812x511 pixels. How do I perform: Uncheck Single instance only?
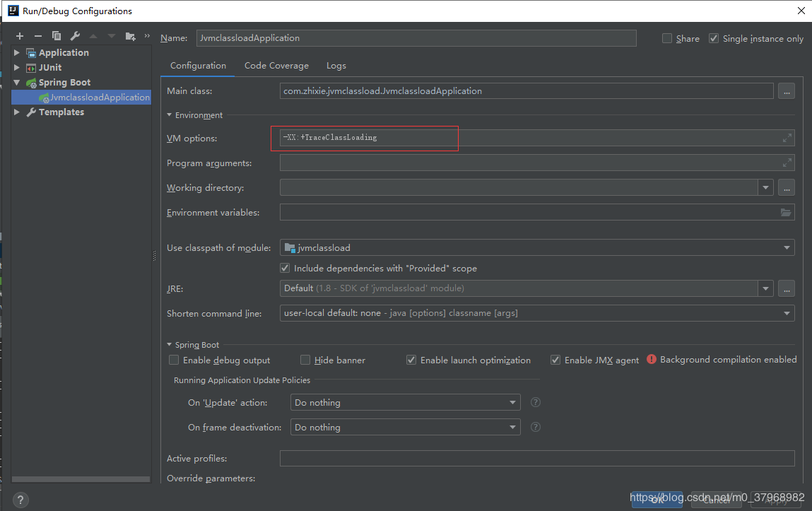(x=714, y=39)
